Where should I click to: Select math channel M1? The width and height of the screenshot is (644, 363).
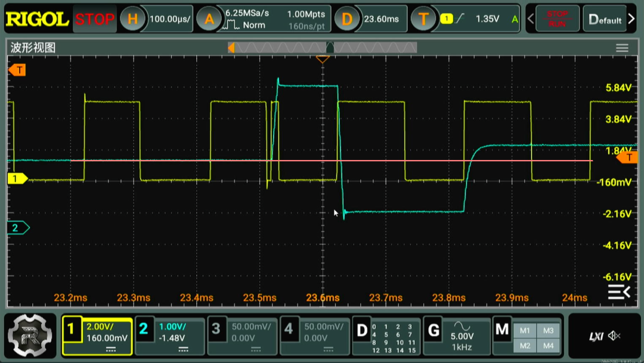pyautogui.click(x=525, y=331)
